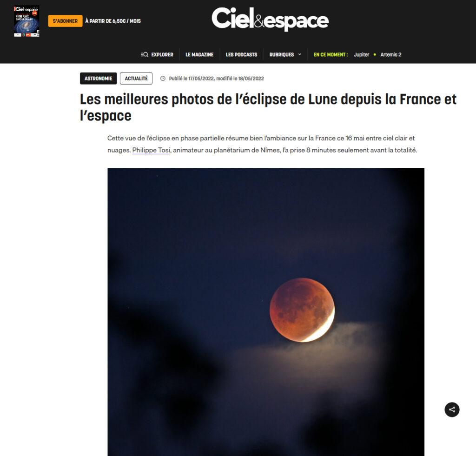
Task: Go to Les Podcasts section
Action: pyautogui.click(x=241, y=55)
